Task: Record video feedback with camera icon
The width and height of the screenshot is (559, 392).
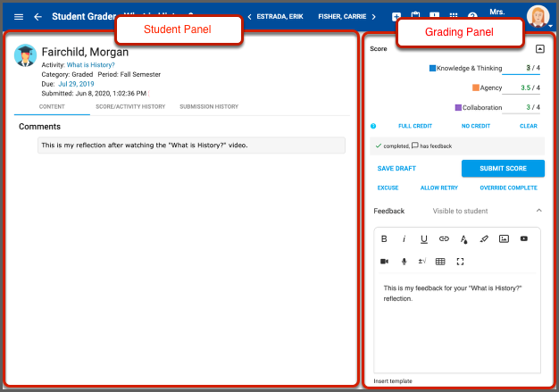Action: tap(385, 262)
